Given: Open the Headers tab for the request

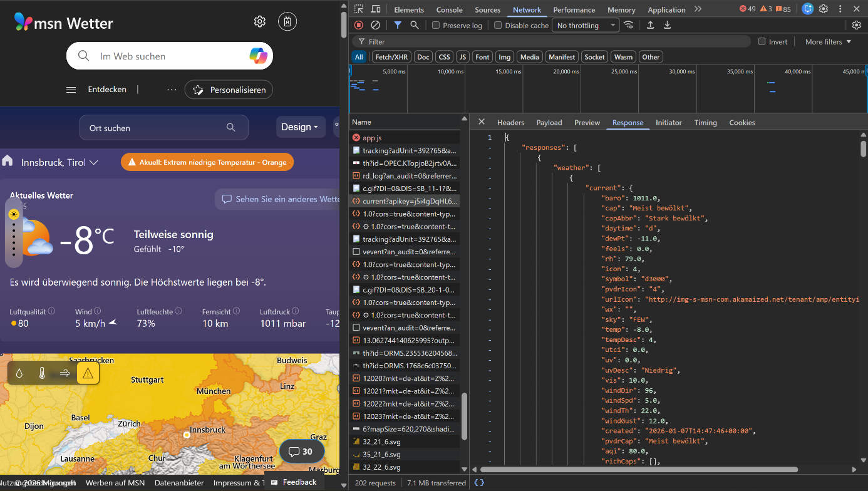Looking at the screenshot, I should click(510, 123).
